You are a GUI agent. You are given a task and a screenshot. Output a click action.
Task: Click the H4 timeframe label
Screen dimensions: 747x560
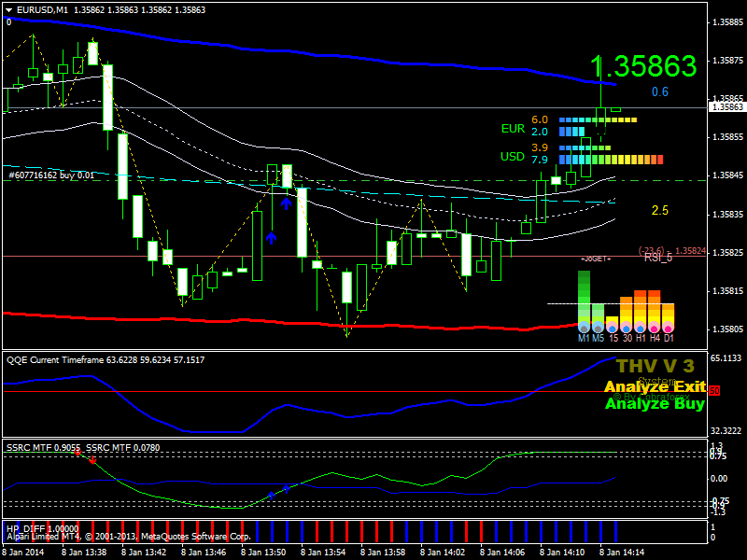click(x=655, y=338)
